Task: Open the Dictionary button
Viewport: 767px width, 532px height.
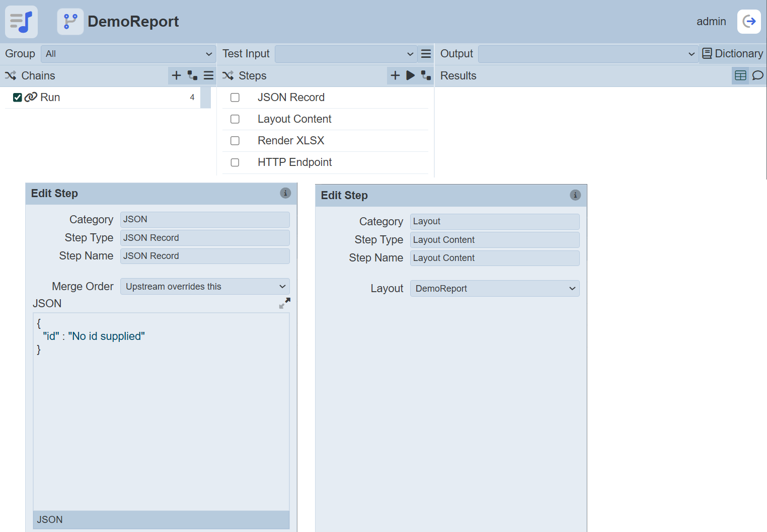Action: 732,54
